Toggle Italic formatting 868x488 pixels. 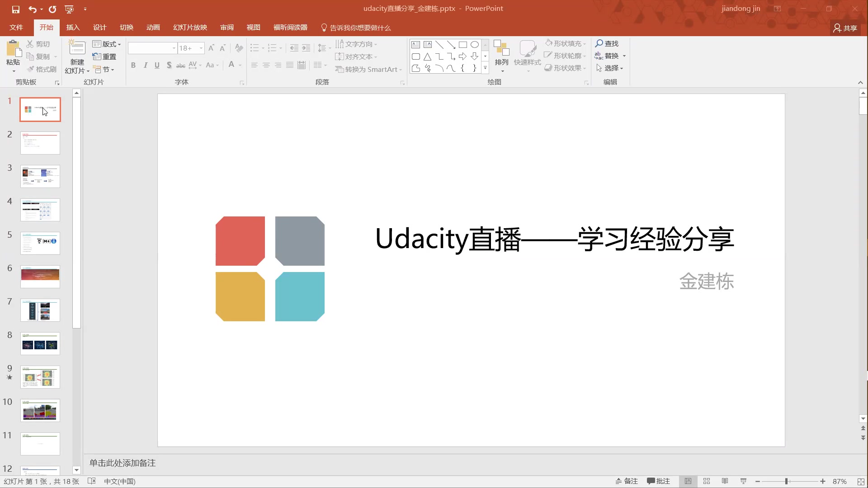coord(145,65)
